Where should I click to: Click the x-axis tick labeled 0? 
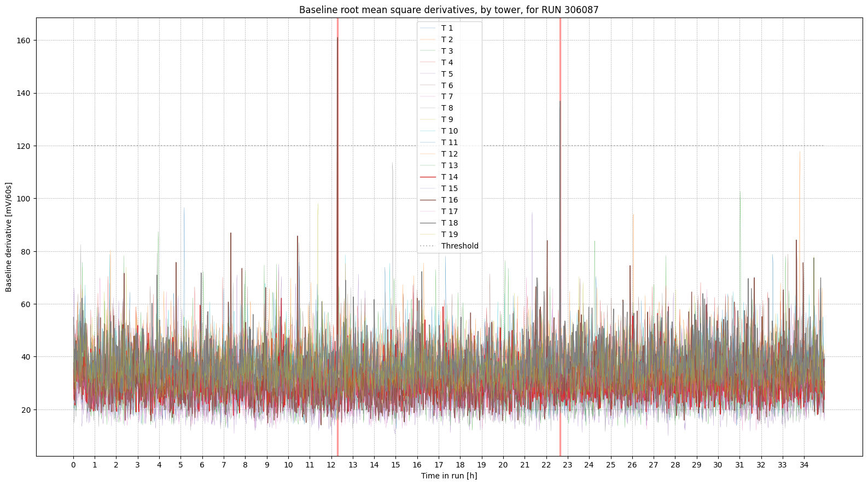[73, 465]
